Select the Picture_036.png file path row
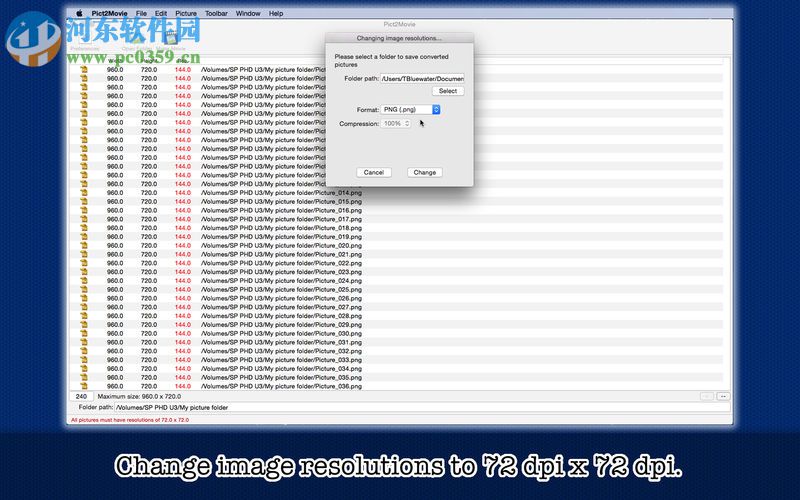Screen dimensions: 800x500 [x=281, y=386]
